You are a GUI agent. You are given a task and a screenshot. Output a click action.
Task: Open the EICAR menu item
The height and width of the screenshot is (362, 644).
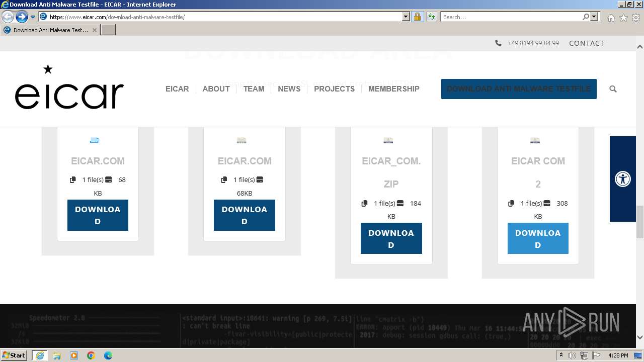[177, 88]
